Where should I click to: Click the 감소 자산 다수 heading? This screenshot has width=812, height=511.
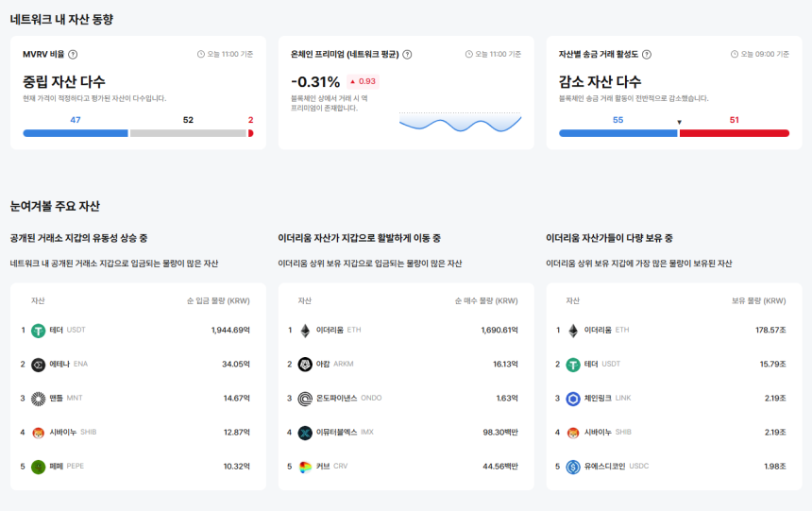[x=600, y=81]
